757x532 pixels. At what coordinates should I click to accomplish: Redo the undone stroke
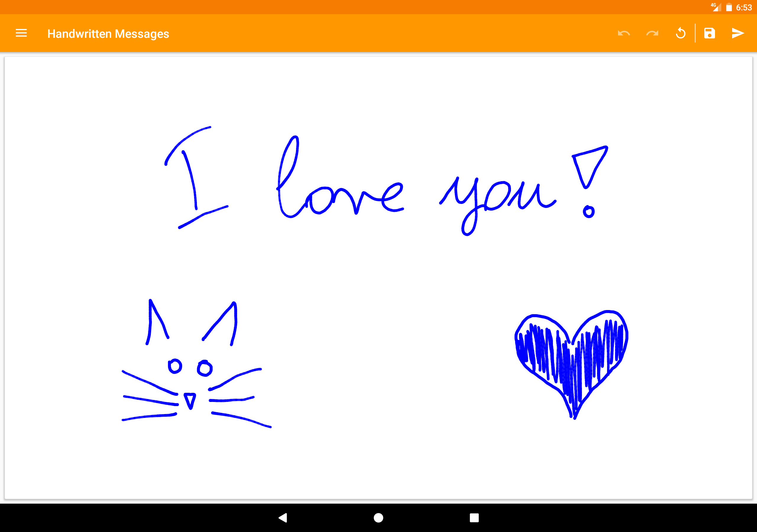[x=652, y=33]
